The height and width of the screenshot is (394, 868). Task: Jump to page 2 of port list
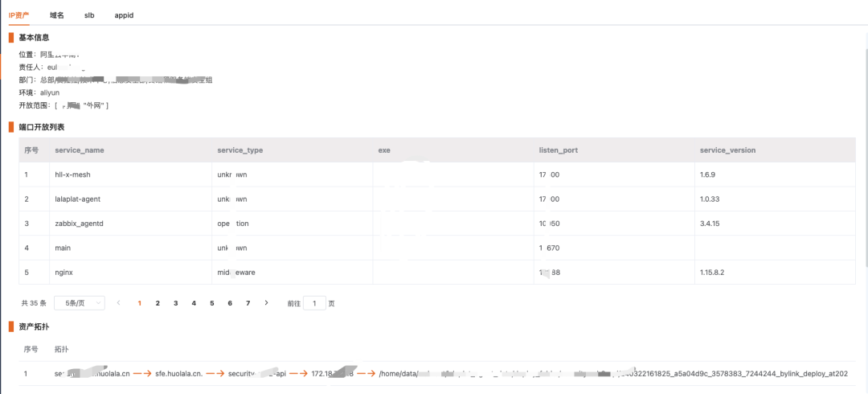[158, 303]
